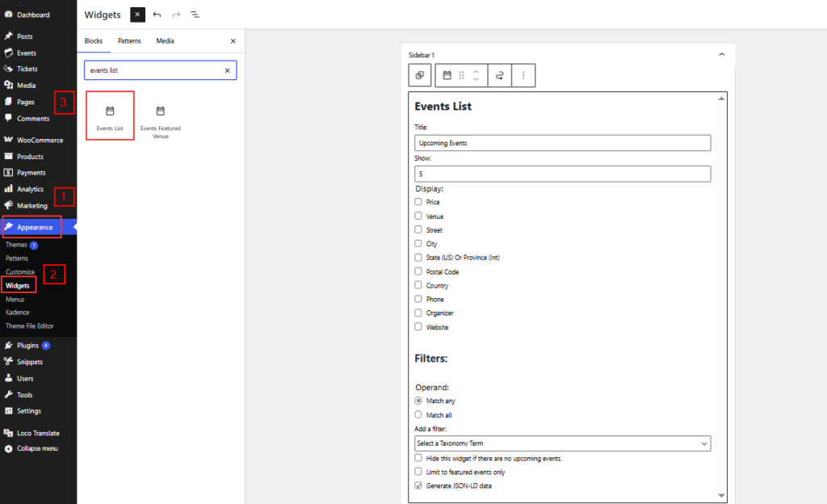Expand the block mover down arrow
This screenshot has width=827, height=504.
coord(476,80)
